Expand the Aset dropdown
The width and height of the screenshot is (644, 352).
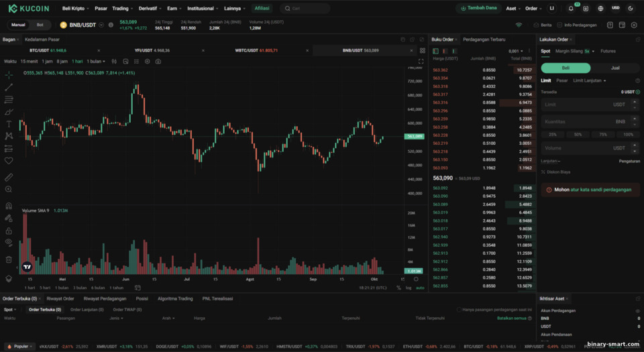[x=513, y=8]
